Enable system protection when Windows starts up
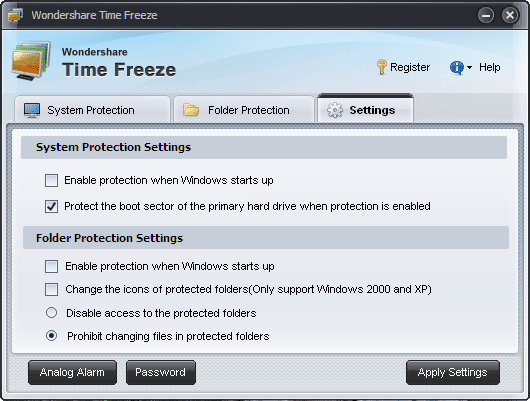 (51, 181)
